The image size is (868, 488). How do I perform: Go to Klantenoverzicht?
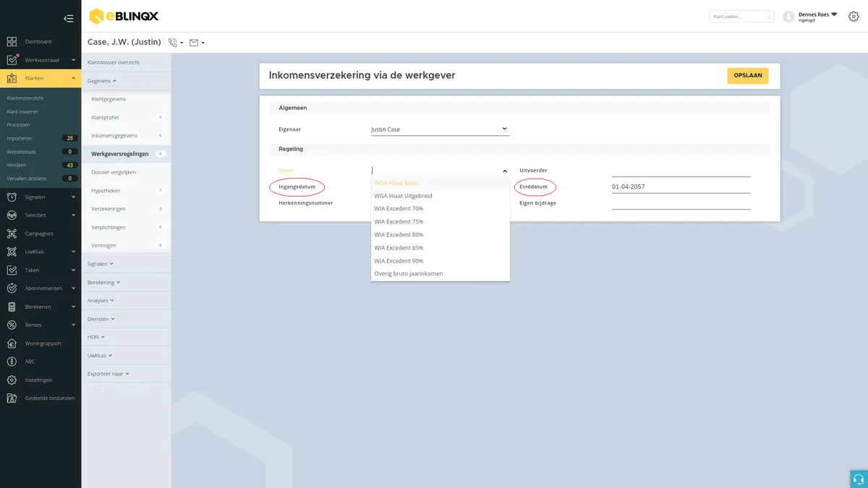pyautogui.click(x=25, y=98)
